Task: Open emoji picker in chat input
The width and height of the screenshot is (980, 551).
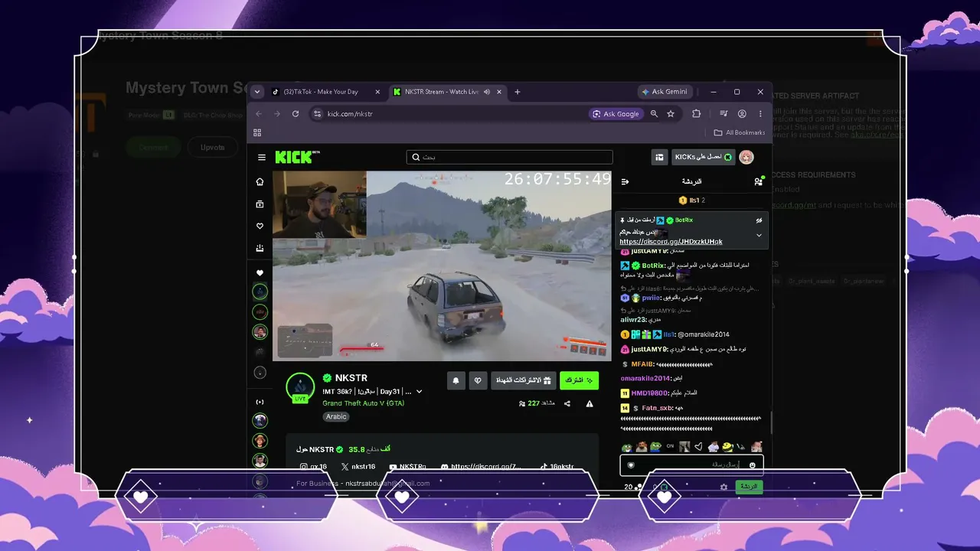Action: pyautogui.click(x=753, y=465)
